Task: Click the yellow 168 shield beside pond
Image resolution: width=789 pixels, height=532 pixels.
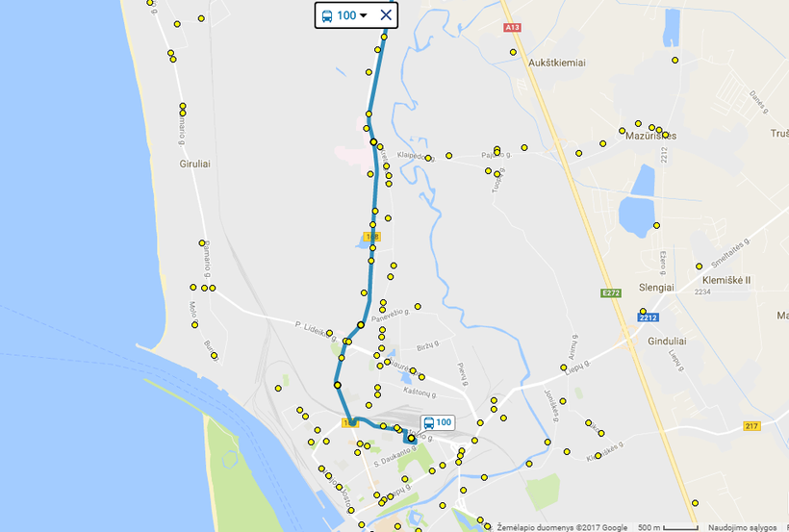Action: (371, 237)
